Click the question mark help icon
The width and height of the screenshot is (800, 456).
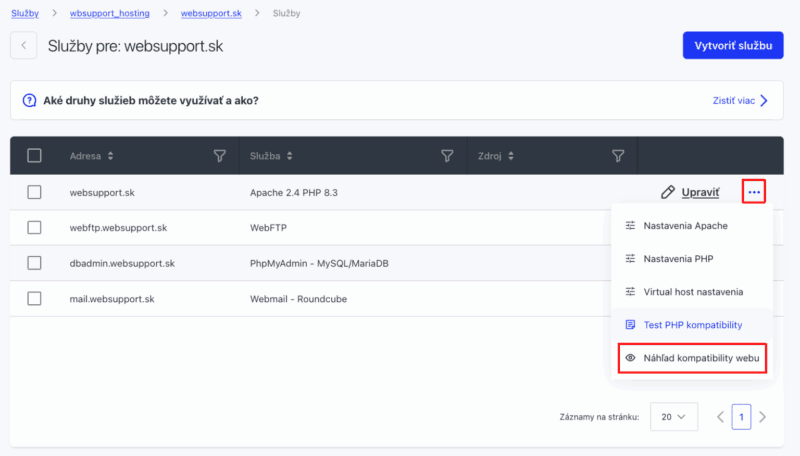(x=29, y=100)
